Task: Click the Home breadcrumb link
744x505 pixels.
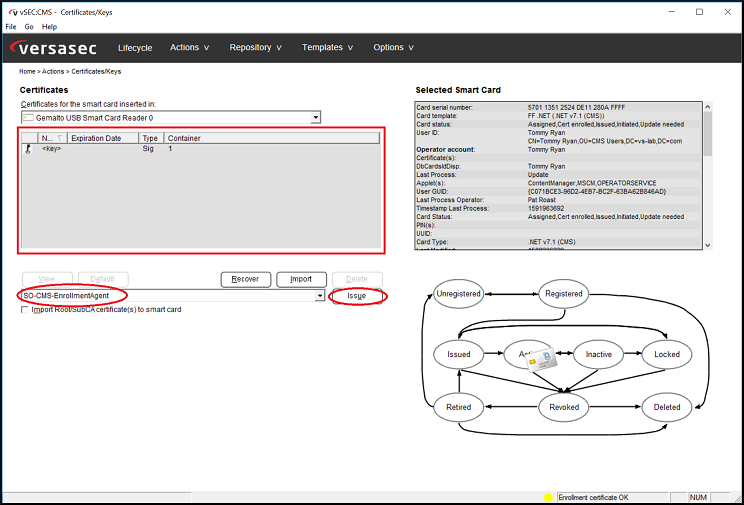Action: pos(27,72)
